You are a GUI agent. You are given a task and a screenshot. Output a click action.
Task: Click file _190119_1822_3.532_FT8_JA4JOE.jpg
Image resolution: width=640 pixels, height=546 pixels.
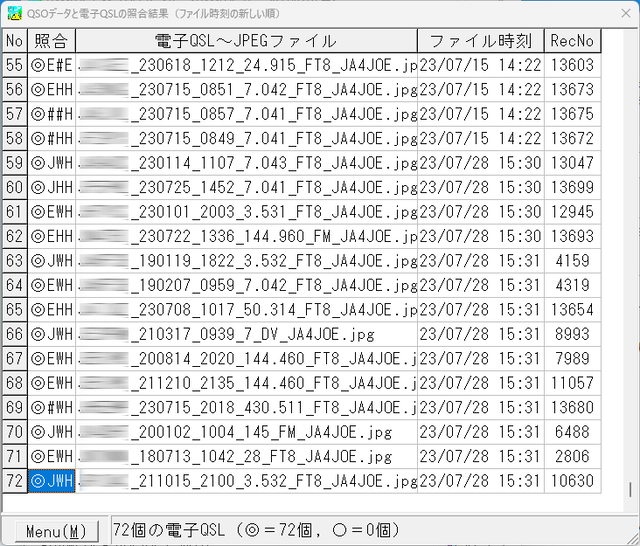tap(247, 261)
